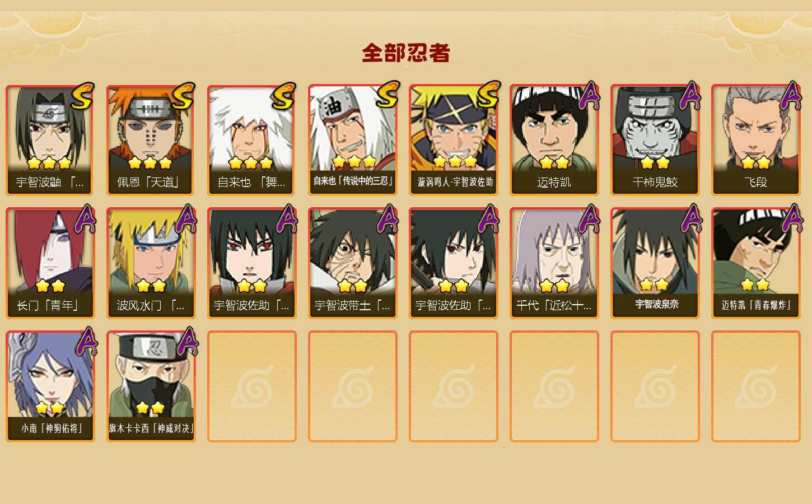Open the 佩恩「天道」 ninja card
The height and width of the screenshot is (504, 812).
pyautogui.click(x=151, y=140)
